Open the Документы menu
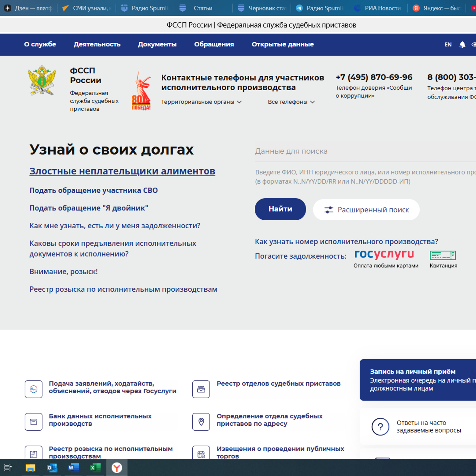The height and width of the screenshot is (476, 476). (x=157, y=44)
